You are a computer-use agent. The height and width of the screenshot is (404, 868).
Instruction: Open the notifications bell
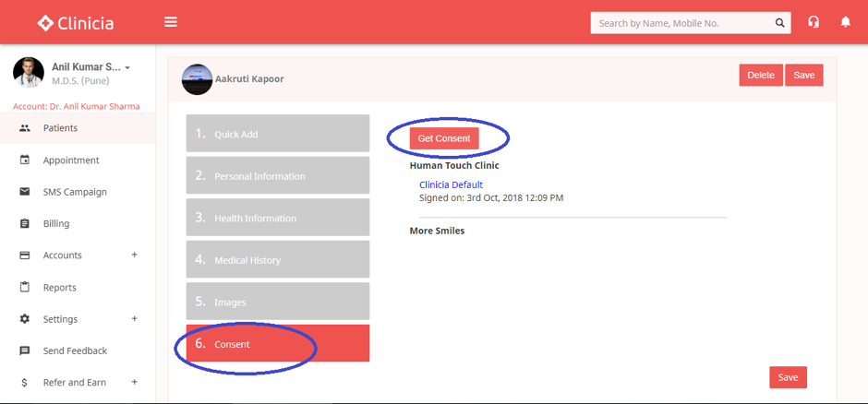point(845,22)
